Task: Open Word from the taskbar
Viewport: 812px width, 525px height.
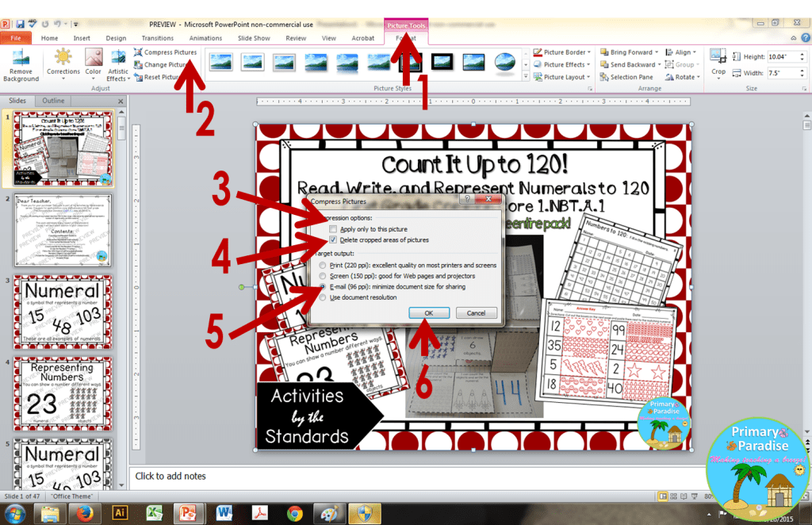Action: point(224,514)
